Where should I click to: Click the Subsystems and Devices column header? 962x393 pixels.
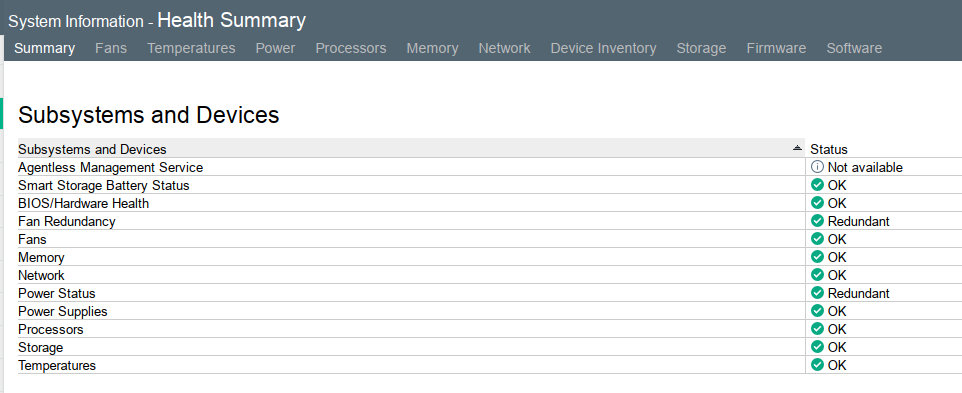(x=411, y=149)
